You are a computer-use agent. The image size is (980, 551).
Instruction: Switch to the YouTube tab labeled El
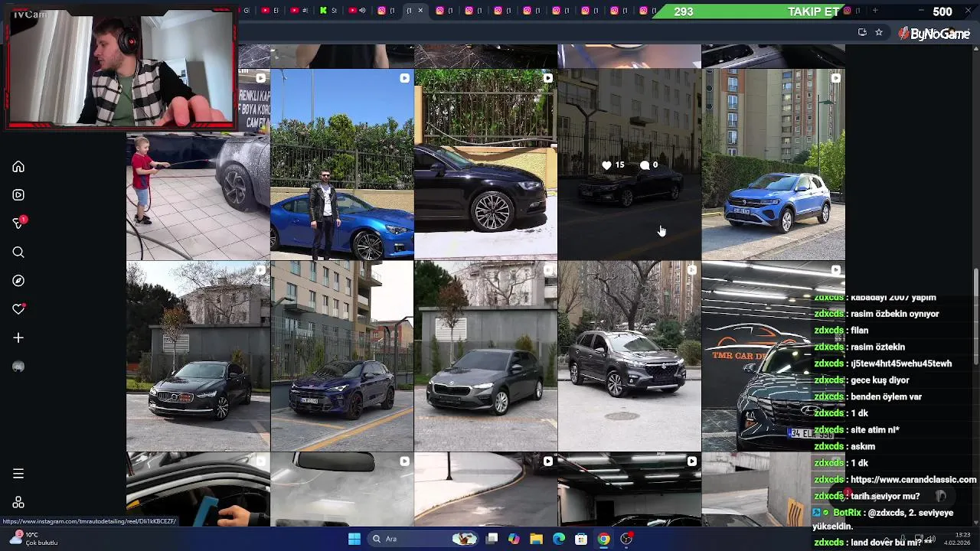270,11
